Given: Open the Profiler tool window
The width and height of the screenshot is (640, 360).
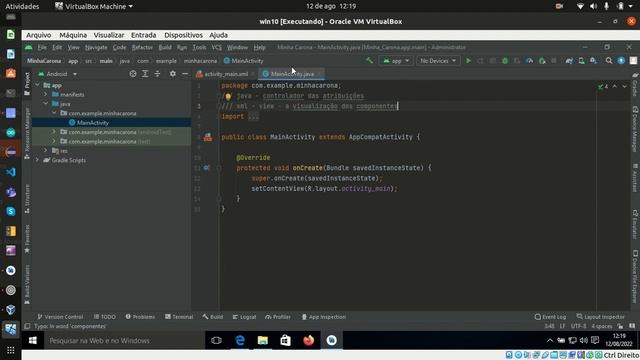Looking at the screenshot, I should coord(278,317).
